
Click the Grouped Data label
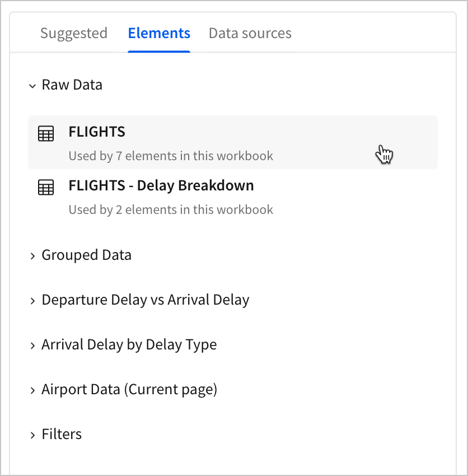point(87,255)
